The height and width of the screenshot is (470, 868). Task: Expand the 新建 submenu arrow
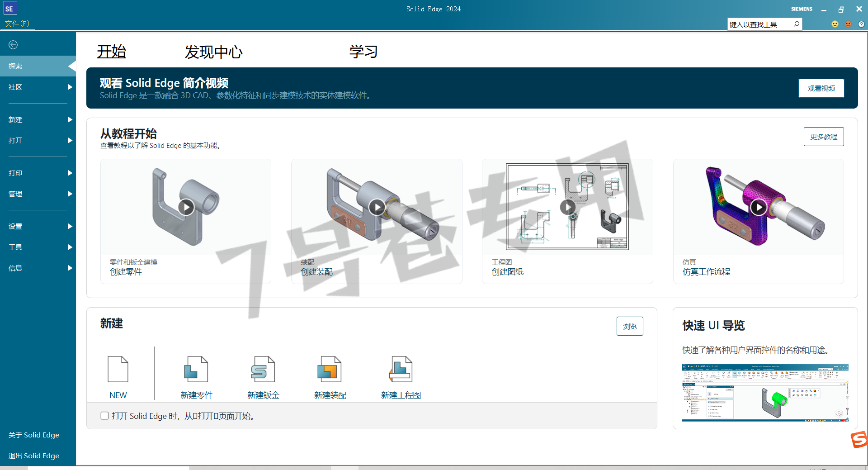(70, 119)
